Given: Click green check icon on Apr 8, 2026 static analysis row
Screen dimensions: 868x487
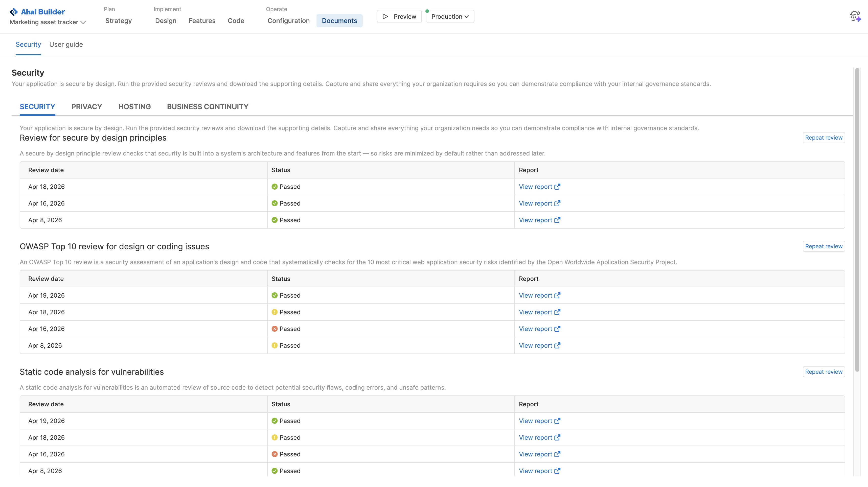Looking at the screenshot, I should [275, 471].
